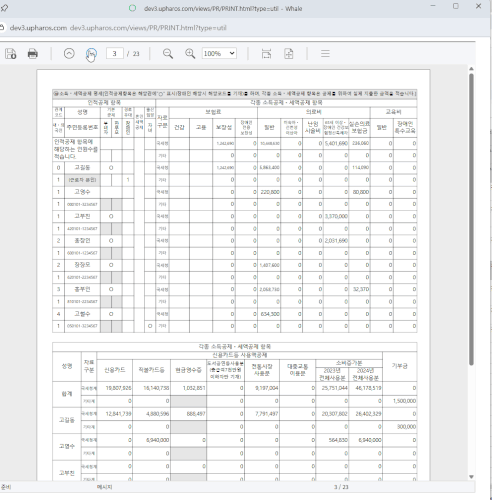Click the 신용카드 column header

click(x=115, y=370)
